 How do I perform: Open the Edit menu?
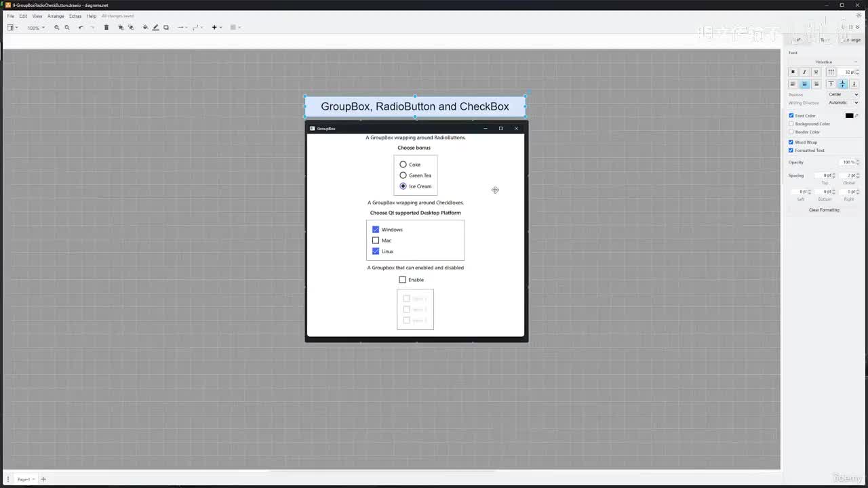click(23, 16)
